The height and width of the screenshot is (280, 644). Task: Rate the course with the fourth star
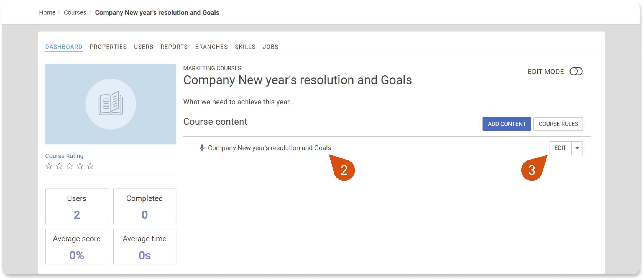click(x=80, y=166)
